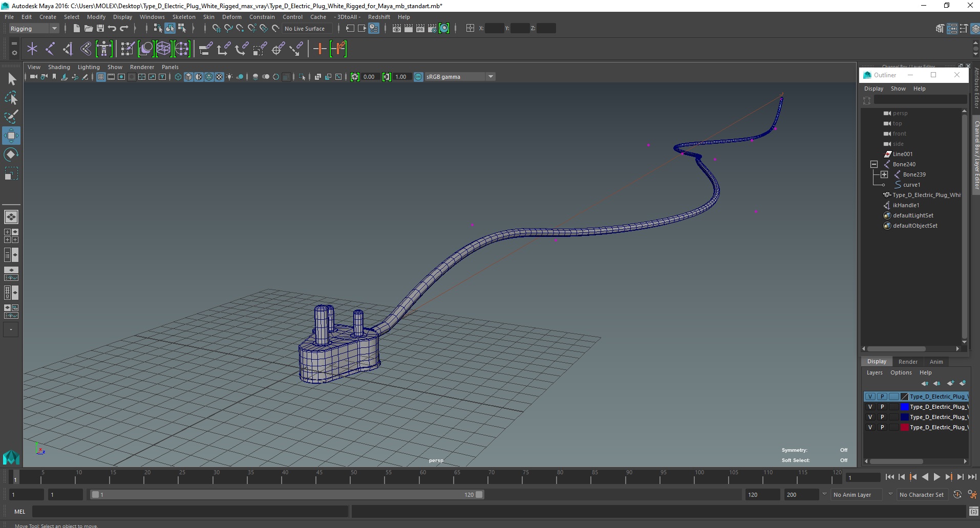This screenshot has width=980, height=528.
Task: Toggle the auto keyframe button
Action: click(x=957, y=495)
